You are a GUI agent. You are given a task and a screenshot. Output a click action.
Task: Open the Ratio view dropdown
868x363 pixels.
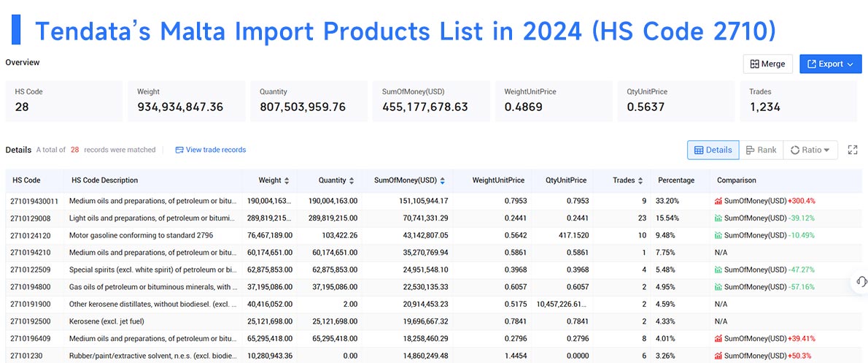click(810, 150)
